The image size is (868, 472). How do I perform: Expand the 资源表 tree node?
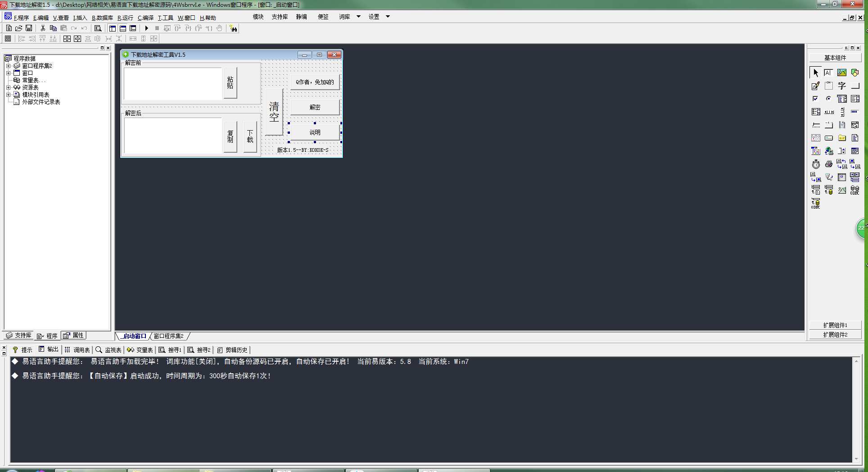[8, 87]
